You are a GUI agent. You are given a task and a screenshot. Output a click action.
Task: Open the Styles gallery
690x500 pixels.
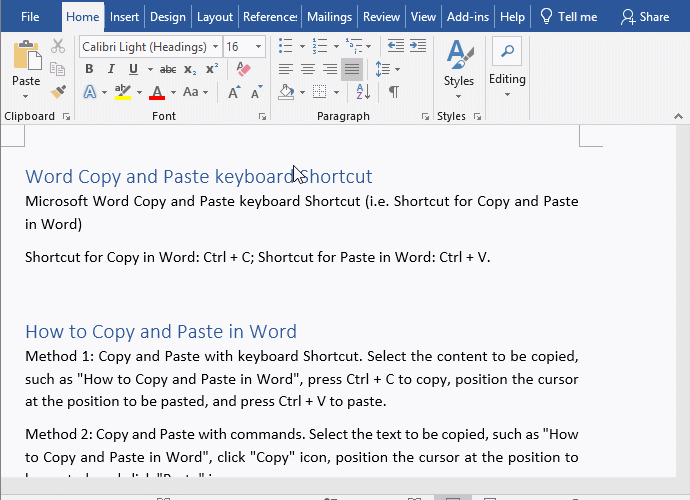point(459,69)
